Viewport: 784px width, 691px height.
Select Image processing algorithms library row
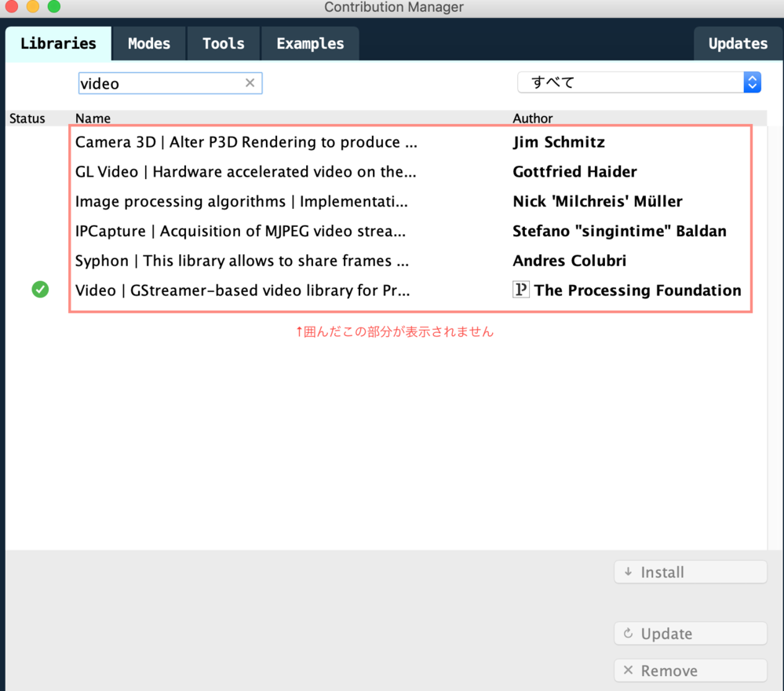[x=386, y=201]
